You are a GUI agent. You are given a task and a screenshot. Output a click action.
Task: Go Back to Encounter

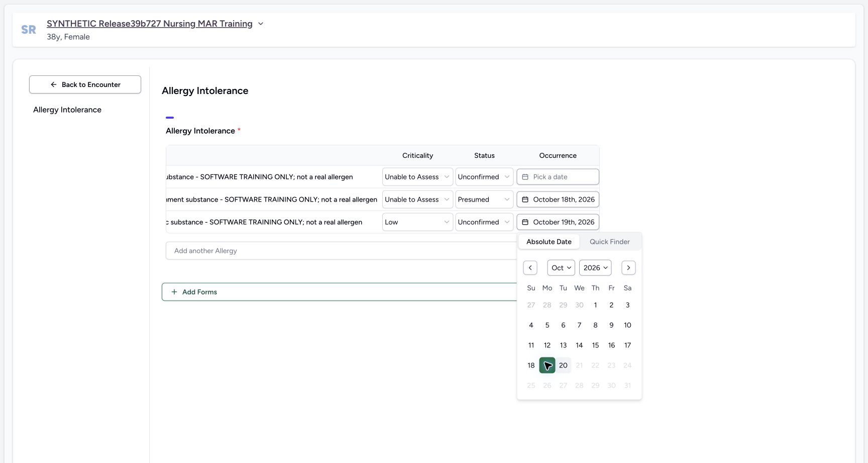coord(85,84)
